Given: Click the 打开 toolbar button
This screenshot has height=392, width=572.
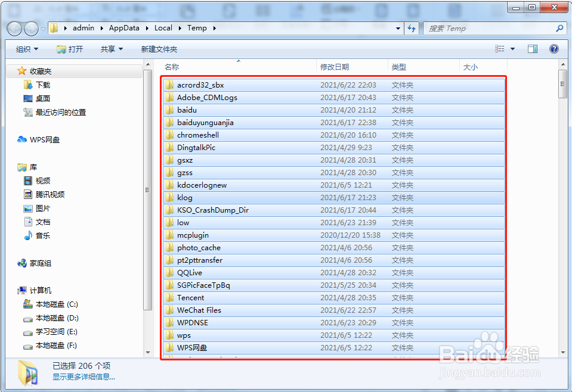Looking at the screenshot, I should 70,49.
